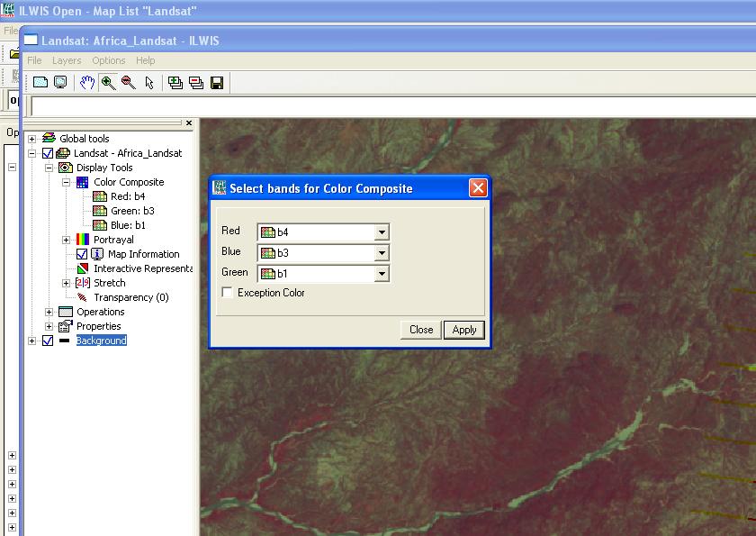The height and width of the screenshot is (536, 756).
Task: Click the Full Screen monitor icon
Action: [60, 83]
